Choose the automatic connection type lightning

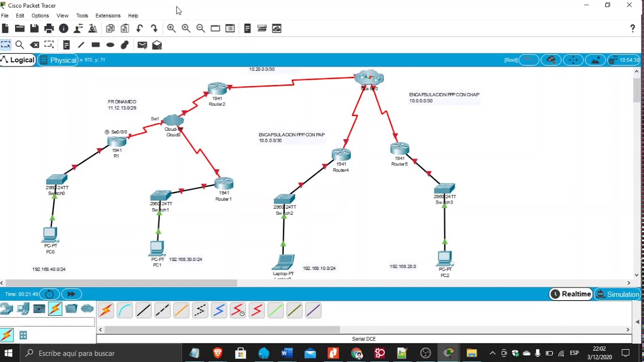point(106,310)
